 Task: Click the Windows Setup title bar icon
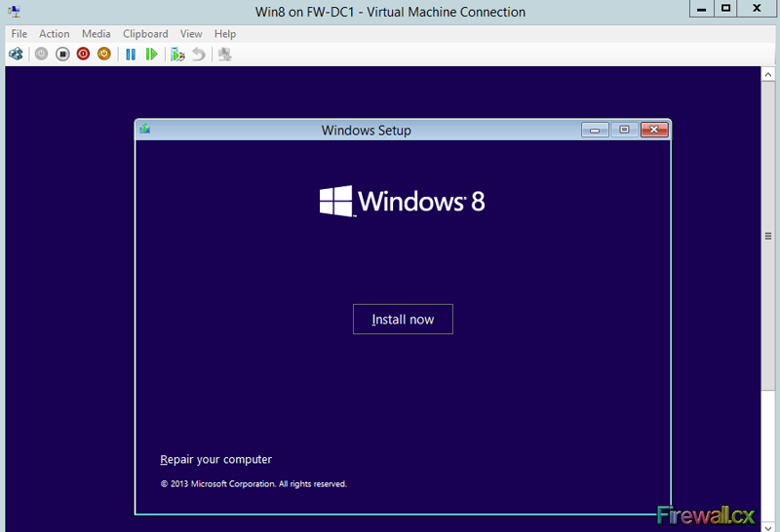(x=144, y=129)
